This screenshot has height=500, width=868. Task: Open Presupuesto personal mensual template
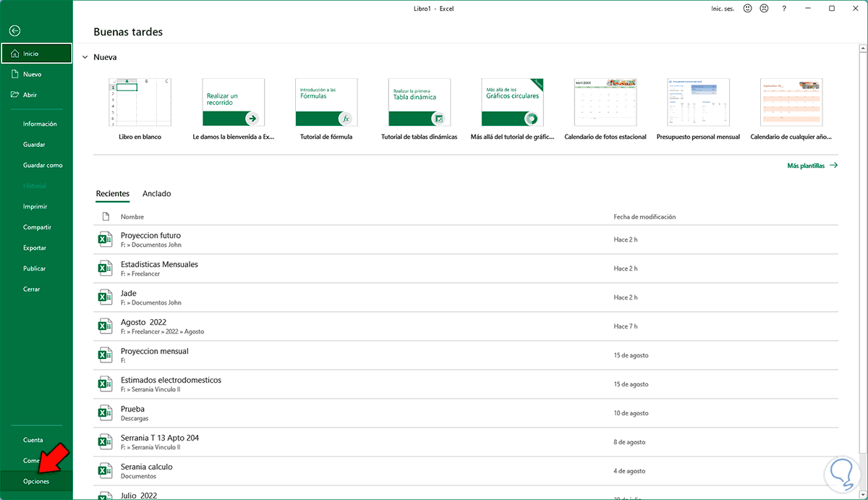point(698,109)
